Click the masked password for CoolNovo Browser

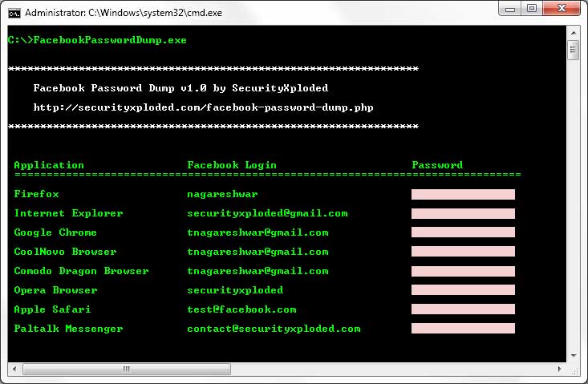tap(463, 252)
